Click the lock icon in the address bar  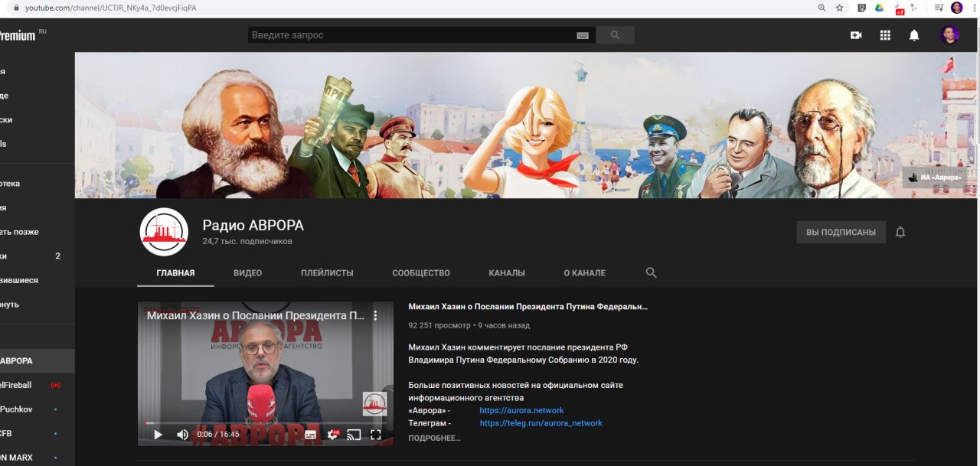(x=15, y=8)
